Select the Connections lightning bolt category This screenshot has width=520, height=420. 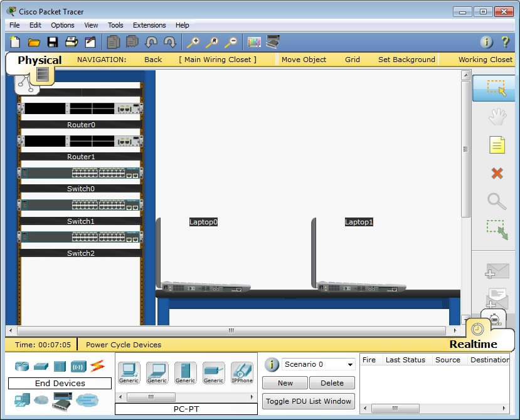tap(97, 365)
